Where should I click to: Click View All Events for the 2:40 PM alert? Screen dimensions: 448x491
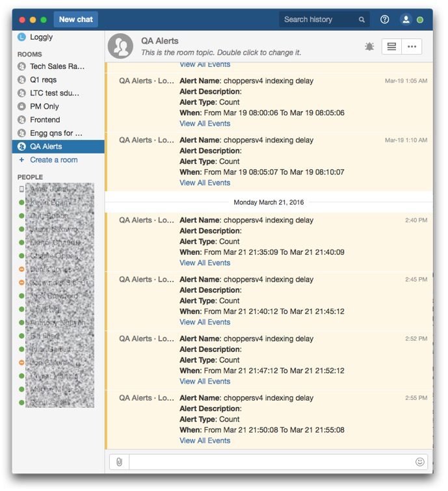pos(205,263)
